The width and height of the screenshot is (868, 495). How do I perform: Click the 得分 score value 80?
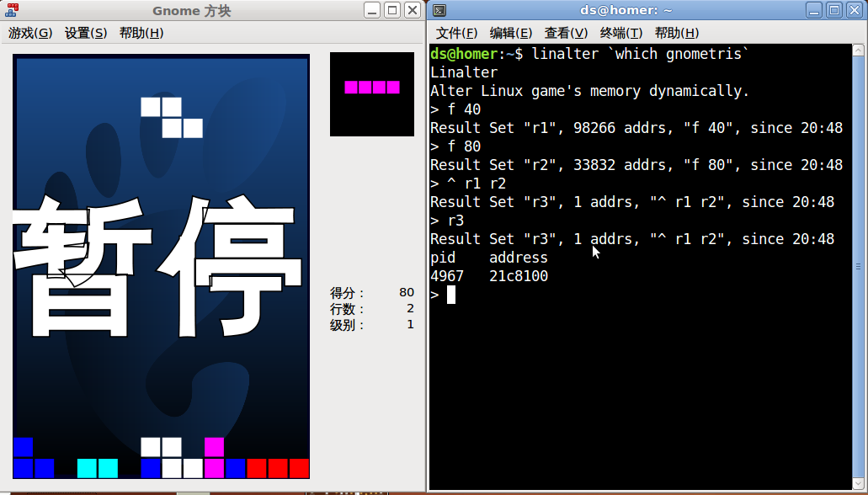pyautogui.click(x=407, y=292)
